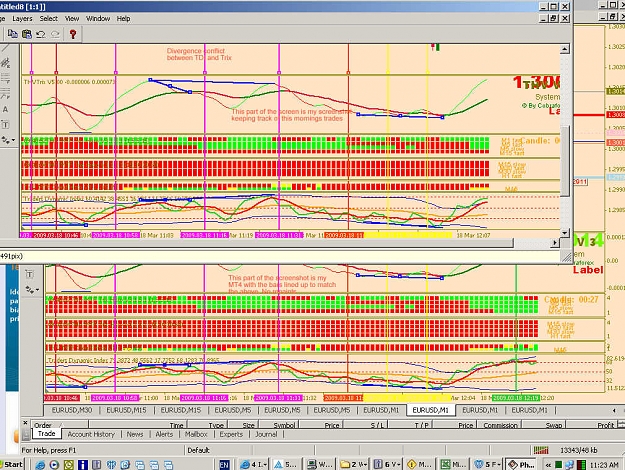Click the Windows Start button
The width and height of the screenshot is (625, 470).
coord(13,464)
